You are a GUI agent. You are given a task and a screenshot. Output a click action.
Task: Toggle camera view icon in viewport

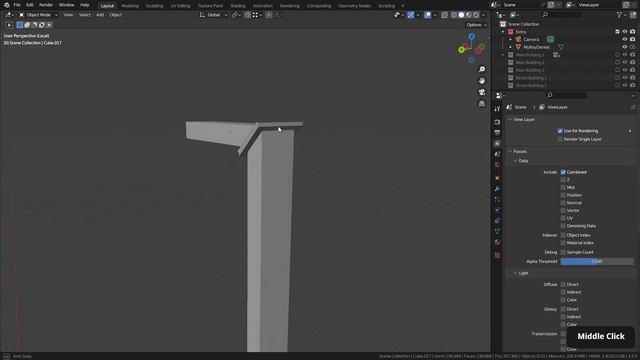(482, 92)
